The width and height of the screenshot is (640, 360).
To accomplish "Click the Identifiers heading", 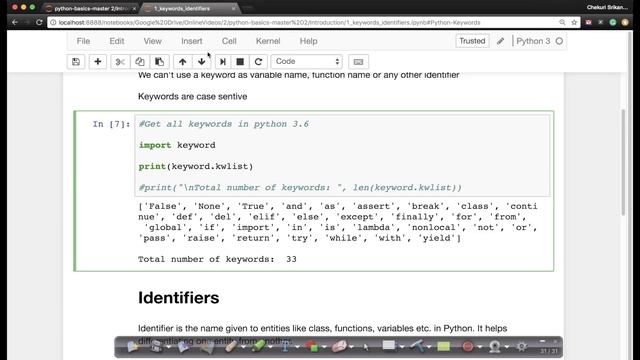I will pos(178,298).
